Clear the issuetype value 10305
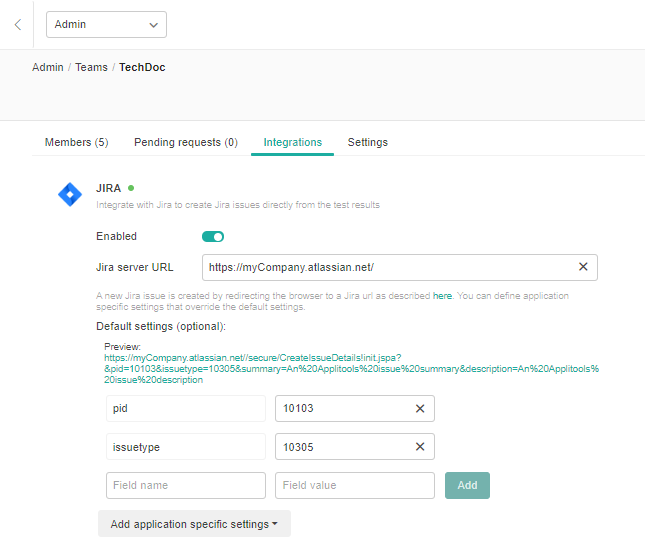Screen dimensions: 645x553 pyautogui.click(x=420, y=447)
